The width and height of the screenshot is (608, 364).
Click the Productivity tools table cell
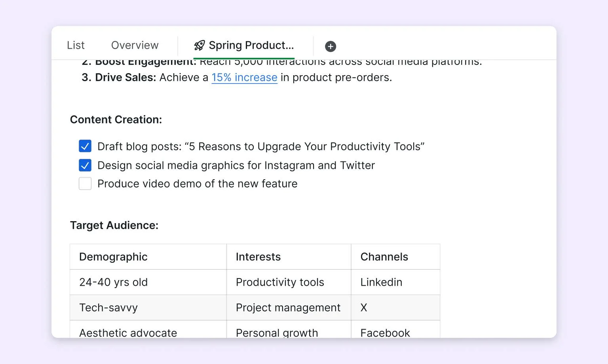tap(289, 282)
